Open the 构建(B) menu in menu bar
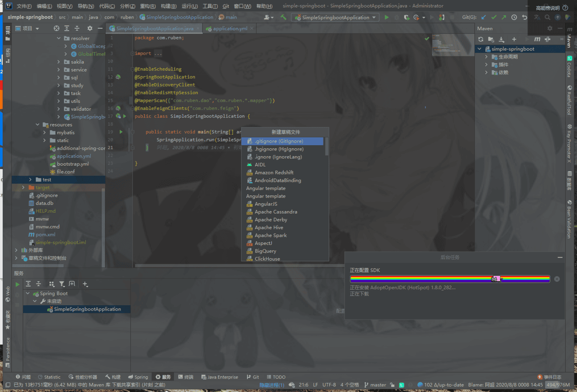This screenshot has width=577, height=392. point(168,6)
